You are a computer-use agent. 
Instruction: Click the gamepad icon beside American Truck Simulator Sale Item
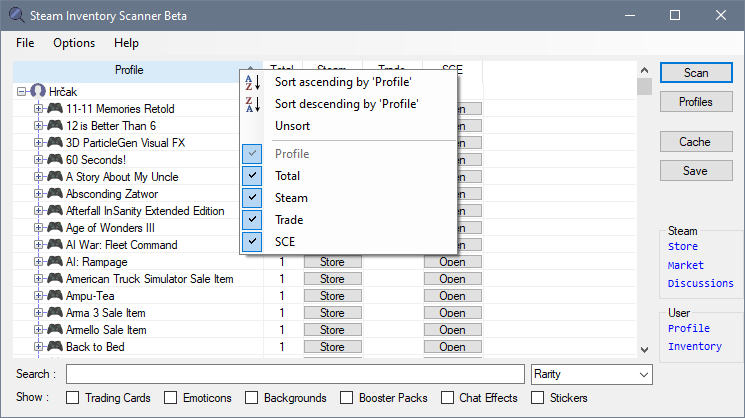(55, 278)
